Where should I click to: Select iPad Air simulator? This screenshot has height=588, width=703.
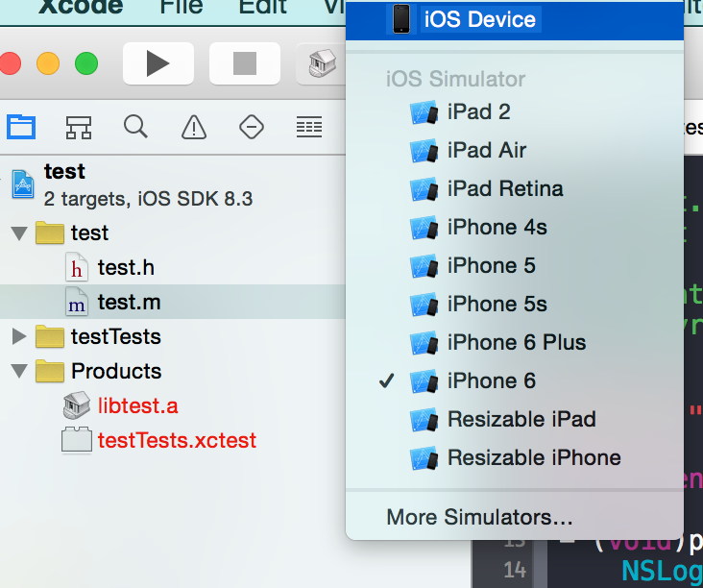tap(486, 151)
